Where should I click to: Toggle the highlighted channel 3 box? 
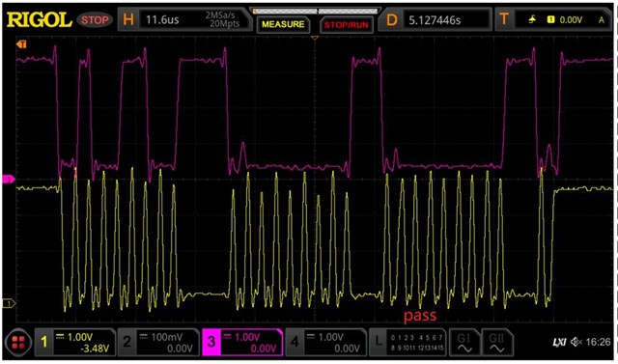[x=242, y=343]
